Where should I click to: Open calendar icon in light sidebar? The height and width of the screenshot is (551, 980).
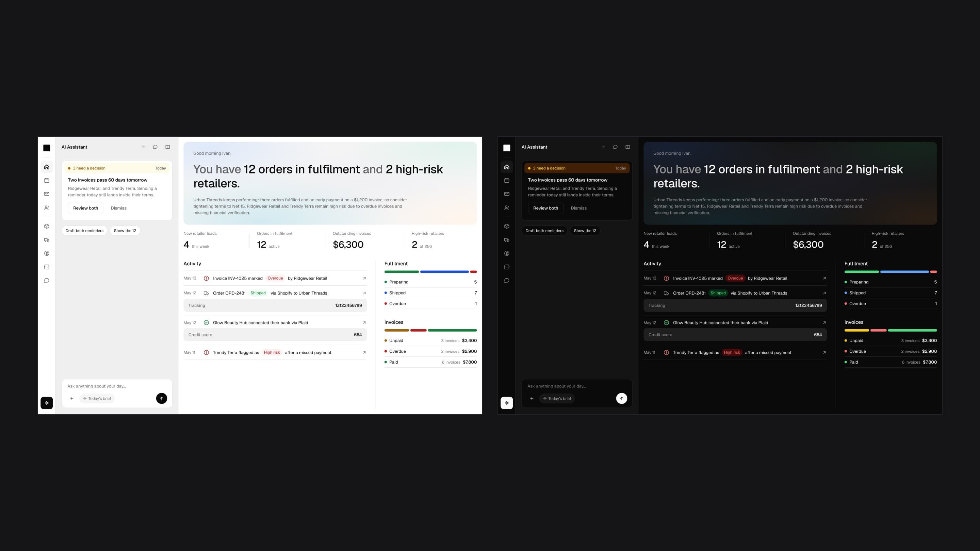[47, 180]
